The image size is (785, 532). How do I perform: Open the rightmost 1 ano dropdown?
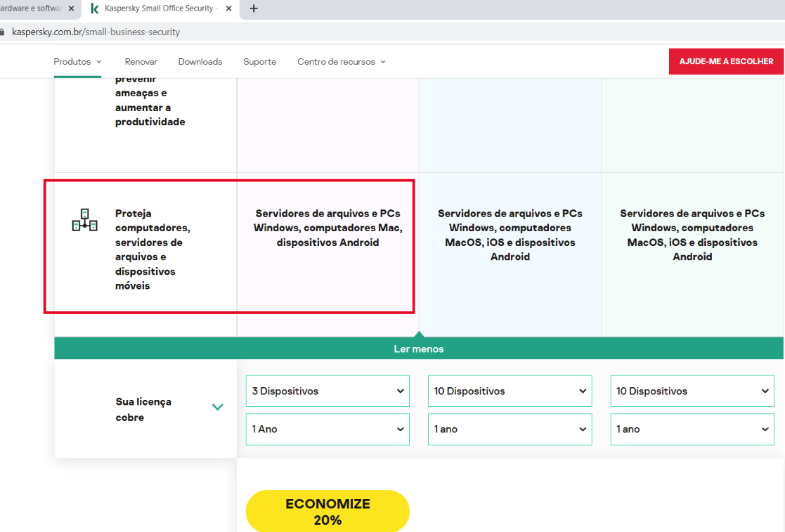[x=692, y=429]
